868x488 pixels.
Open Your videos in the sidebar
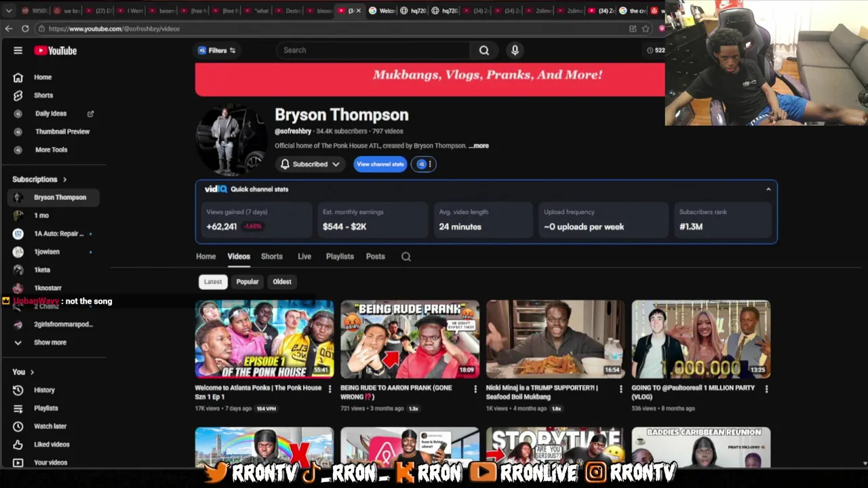50,462
